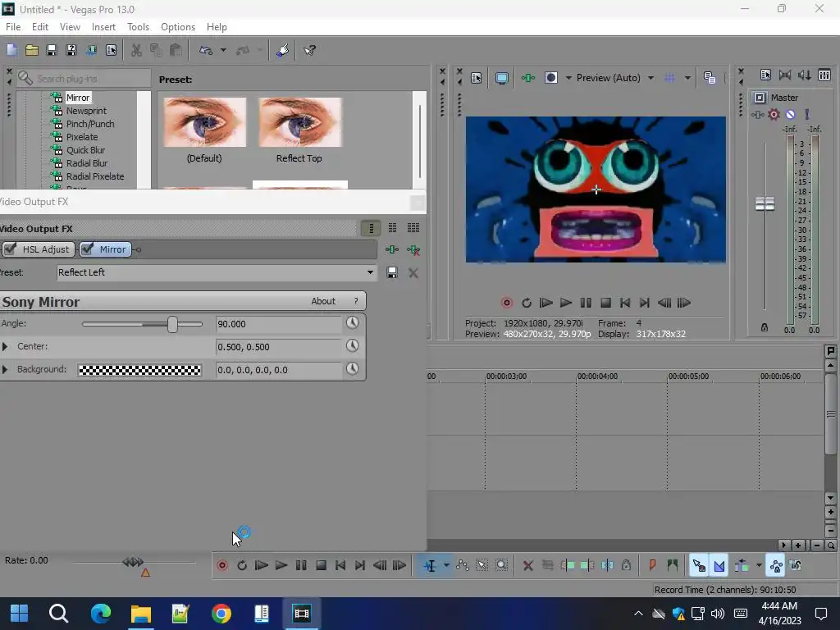Image resolution: width=840 pixels, height=630 pixels.
Task: Click Stop in the main transport bar
Action: coord(321,565)
